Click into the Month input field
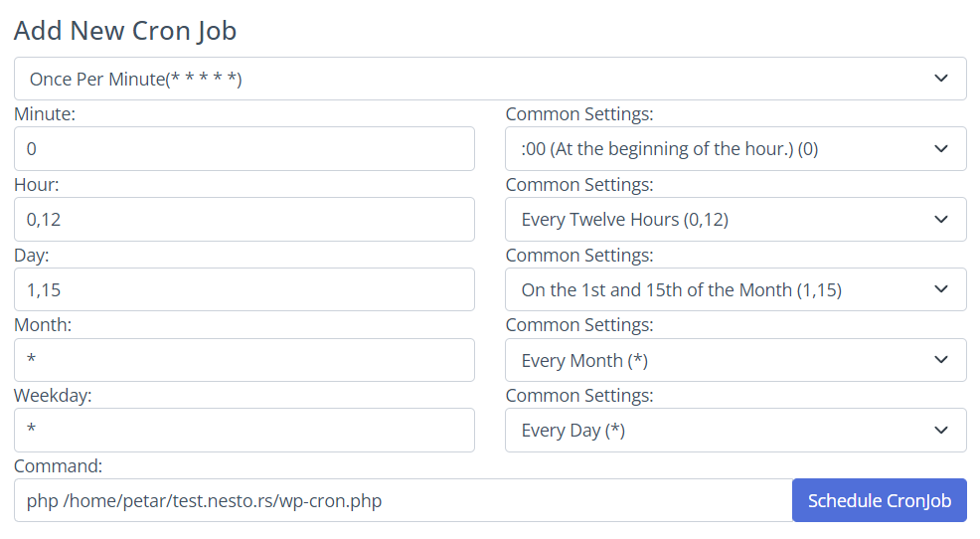 tap(245, 360)
